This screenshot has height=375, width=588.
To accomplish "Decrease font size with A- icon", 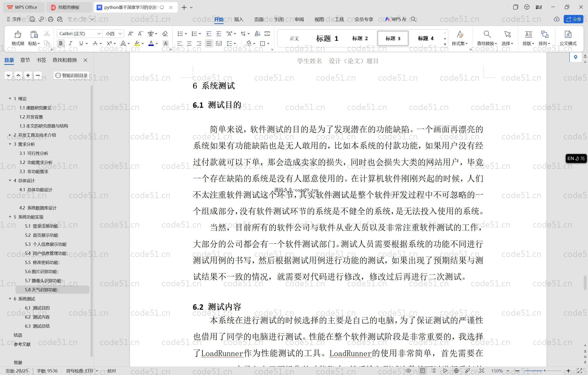I will click(140, 34).
